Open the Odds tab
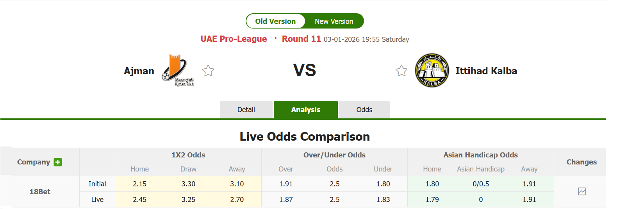The image size is (644, 209). pyautogui.click(x=364, y=110)
